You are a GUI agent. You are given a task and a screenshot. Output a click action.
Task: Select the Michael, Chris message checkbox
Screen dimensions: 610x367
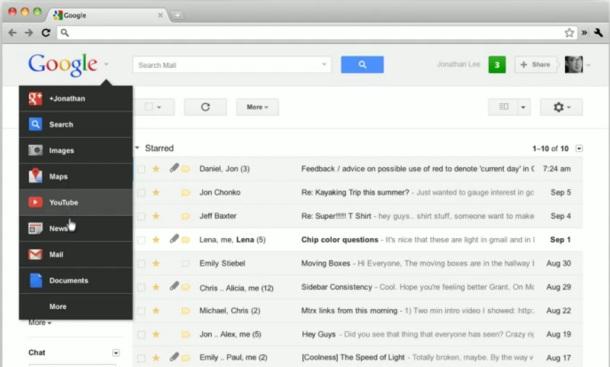(x=141, y=311)
